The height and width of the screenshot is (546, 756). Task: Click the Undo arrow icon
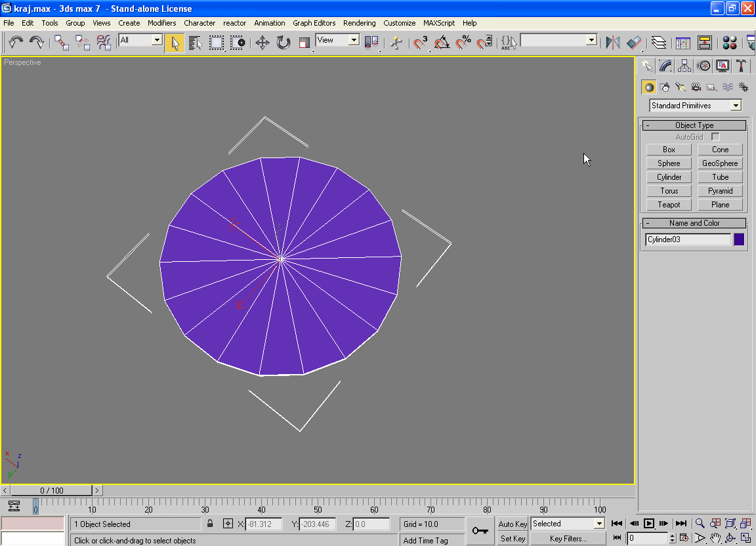(x=16, y=43)
